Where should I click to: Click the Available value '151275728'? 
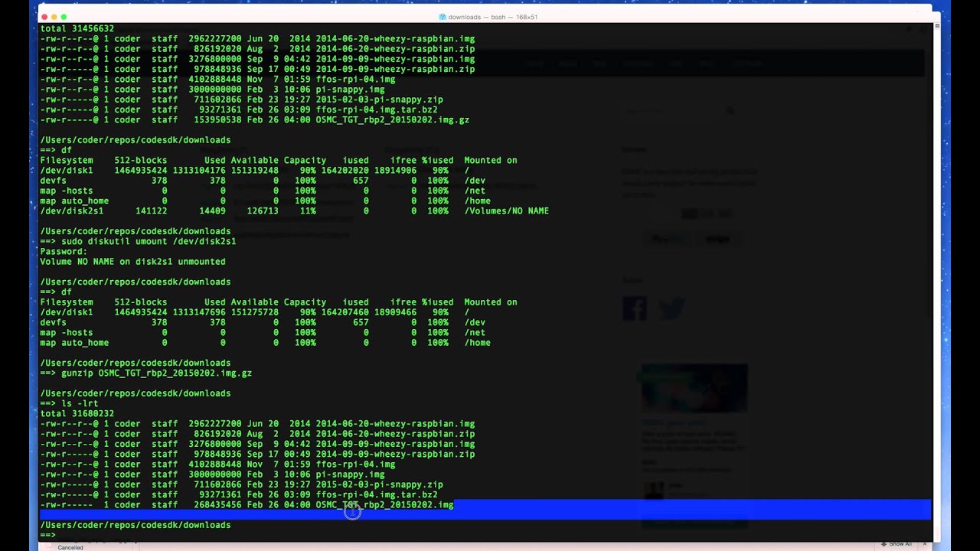point(255,311)
